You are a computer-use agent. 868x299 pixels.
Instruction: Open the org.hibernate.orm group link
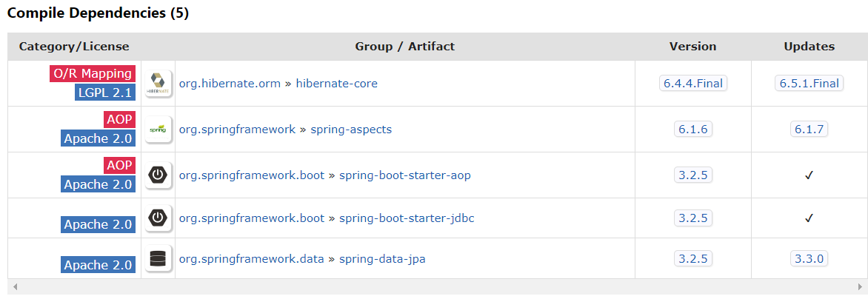(x=230, y=84)
